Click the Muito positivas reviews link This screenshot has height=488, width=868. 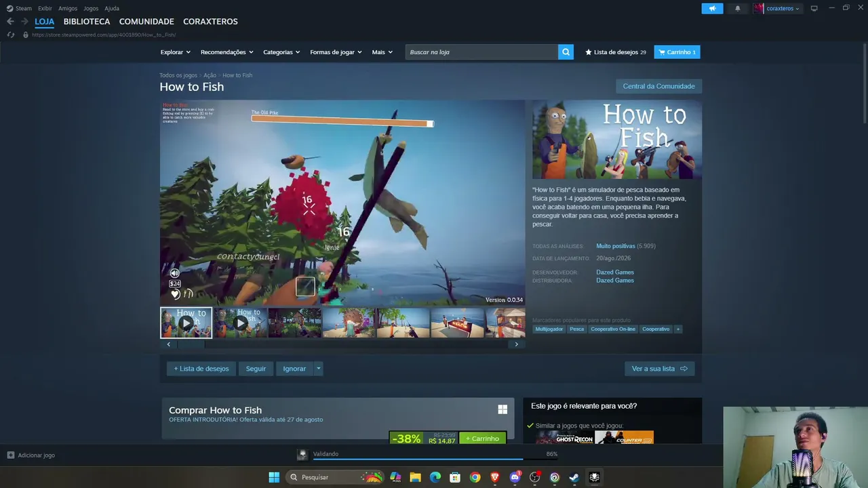[x=616, y=246]
